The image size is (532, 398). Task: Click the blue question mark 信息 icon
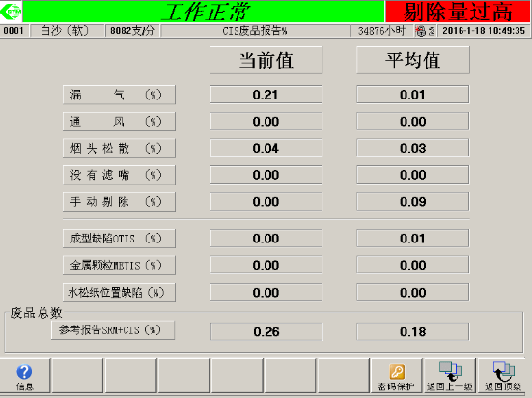(24, 372)
